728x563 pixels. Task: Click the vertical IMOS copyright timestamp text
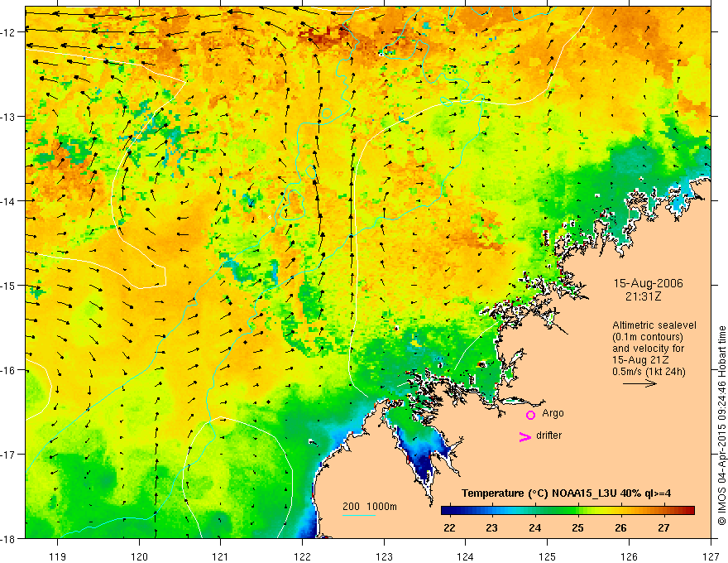pos(721,426)
